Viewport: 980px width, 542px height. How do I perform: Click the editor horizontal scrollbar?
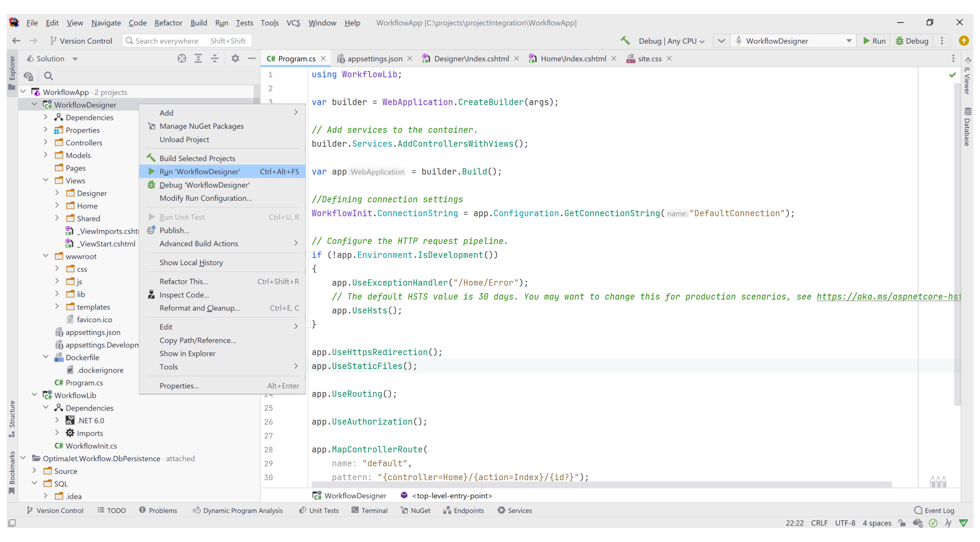coord(602,485)
